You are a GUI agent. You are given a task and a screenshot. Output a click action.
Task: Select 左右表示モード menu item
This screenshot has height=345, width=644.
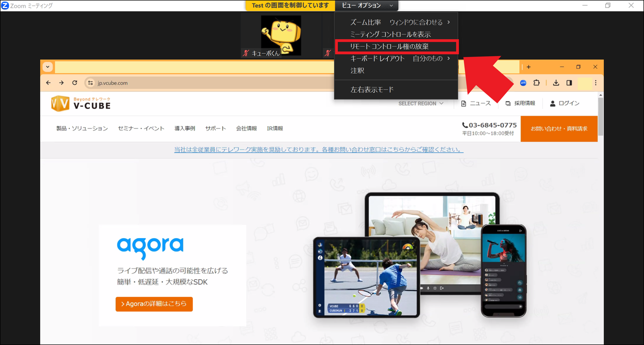(x=396, y=89)
